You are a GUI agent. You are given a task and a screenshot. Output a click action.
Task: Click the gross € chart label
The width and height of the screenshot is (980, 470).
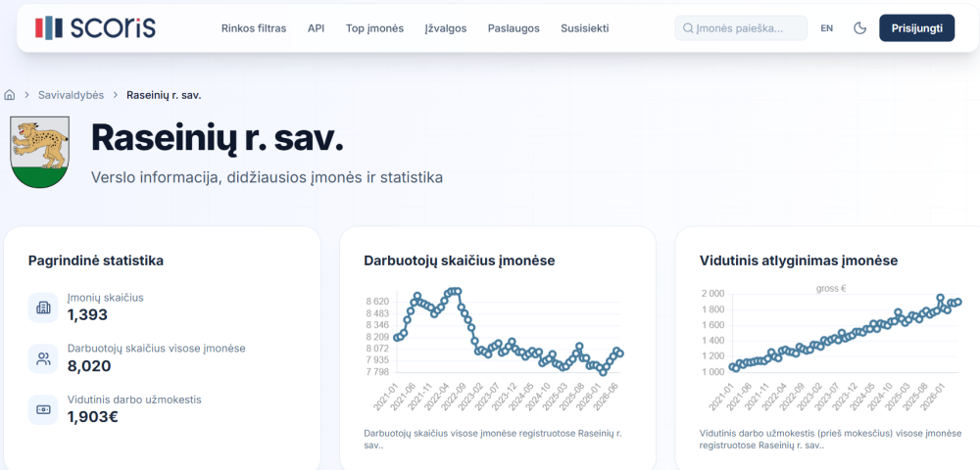click(831, 289)
